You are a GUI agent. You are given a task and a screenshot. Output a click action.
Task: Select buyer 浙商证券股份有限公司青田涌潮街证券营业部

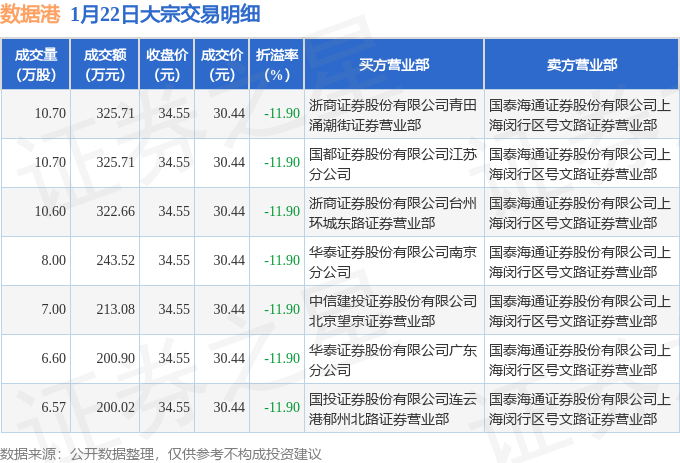[393, 115]
